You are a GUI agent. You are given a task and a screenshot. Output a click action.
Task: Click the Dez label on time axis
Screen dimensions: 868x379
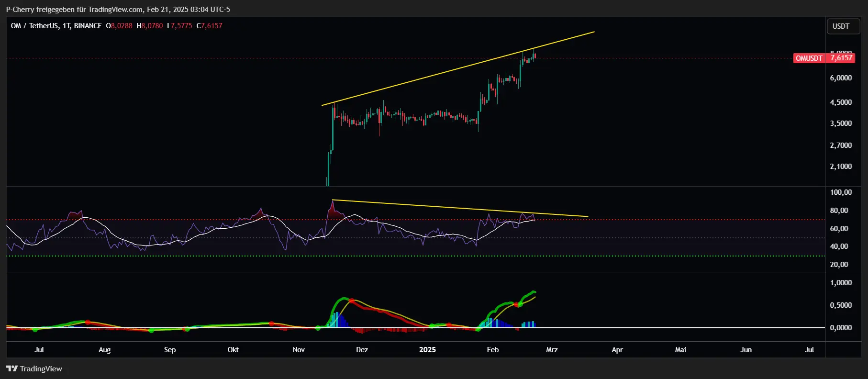click(362, 350)
